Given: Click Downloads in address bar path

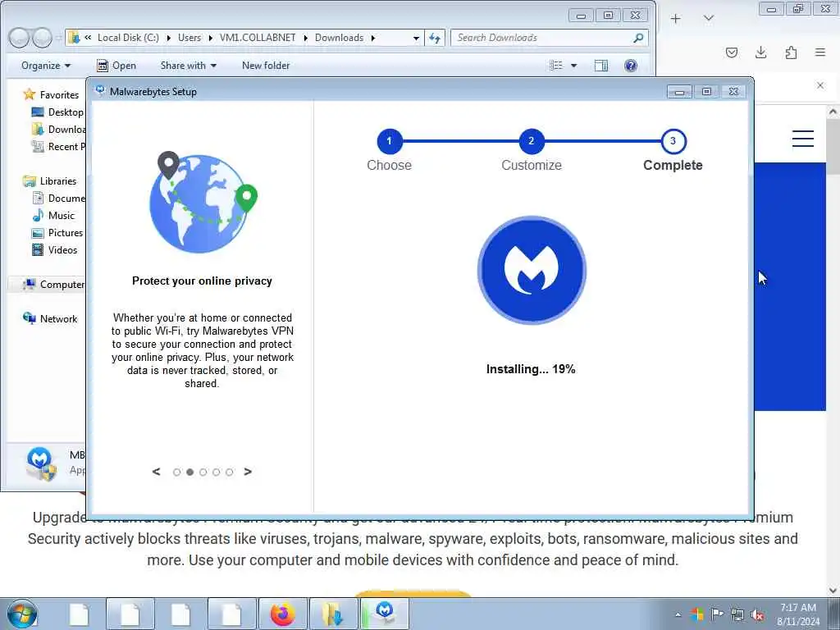Looking at the screenshot, I should point(339,38).
